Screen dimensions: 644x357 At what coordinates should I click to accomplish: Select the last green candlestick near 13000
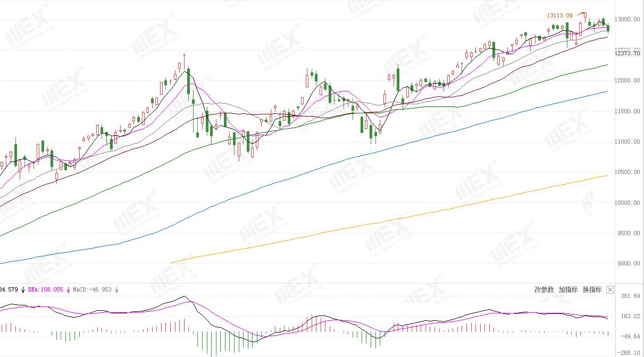click(x=608, y=29)
